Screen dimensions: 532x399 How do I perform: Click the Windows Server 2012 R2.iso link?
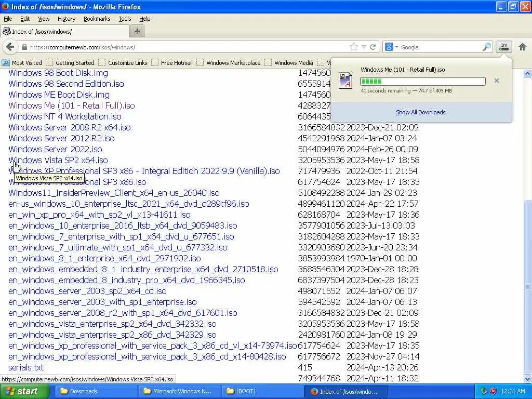pyautogui.click(x=61, y=138)
